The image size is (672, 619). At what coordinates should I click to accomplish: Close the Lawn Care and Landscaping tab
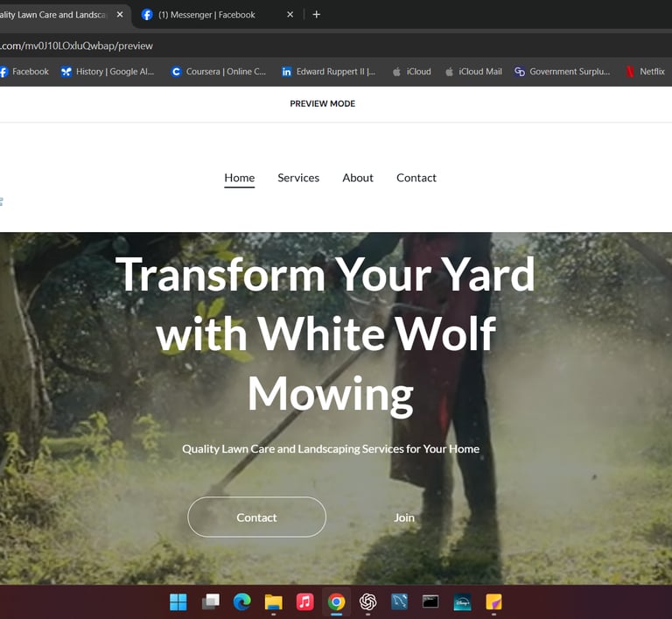(120, 15)
